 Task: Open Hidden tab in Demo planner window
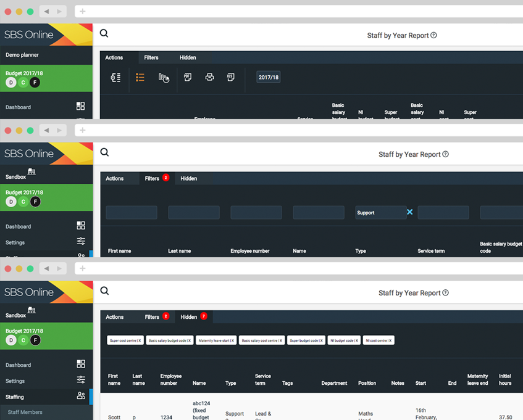pyautogui.click(x=188, y=57)
